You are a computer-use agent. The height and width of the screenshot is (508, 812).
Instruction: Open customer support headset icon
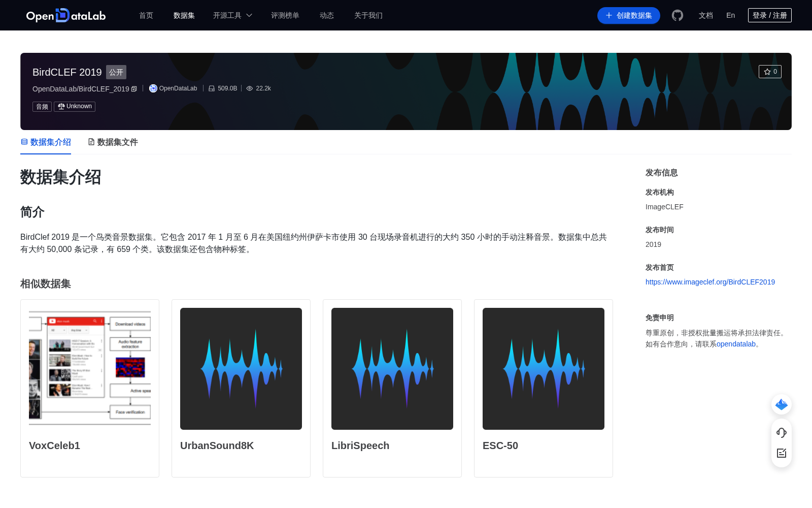click(x=782, y=433)
